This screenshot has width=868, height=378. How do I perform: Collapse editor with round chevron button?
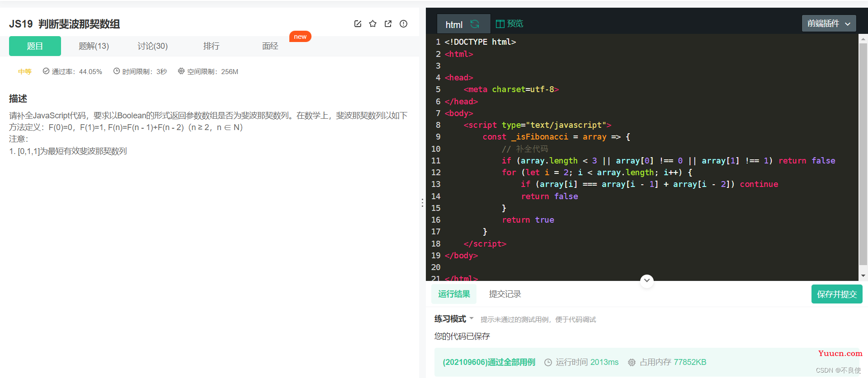point(647,280)
